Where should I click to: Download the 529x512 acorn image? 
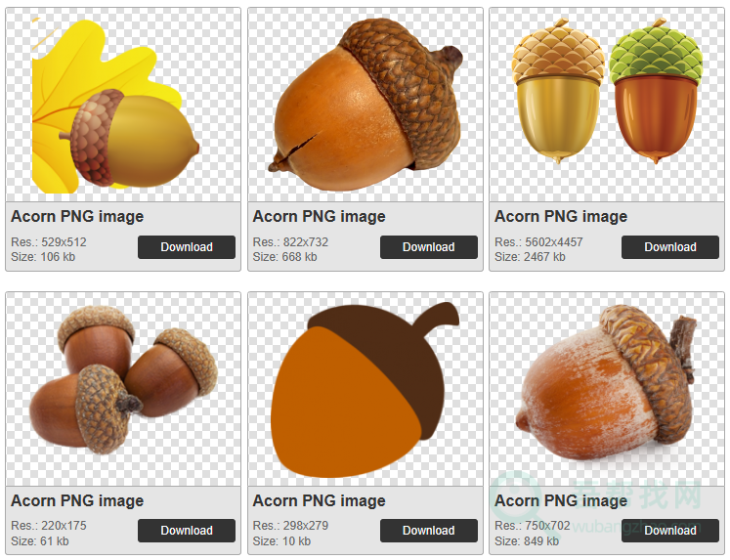click(x=187, y=247)
